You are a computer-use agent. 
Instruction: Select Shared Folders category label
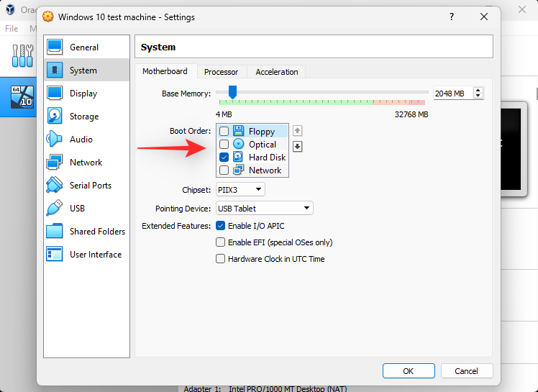[x=97, y=232]
